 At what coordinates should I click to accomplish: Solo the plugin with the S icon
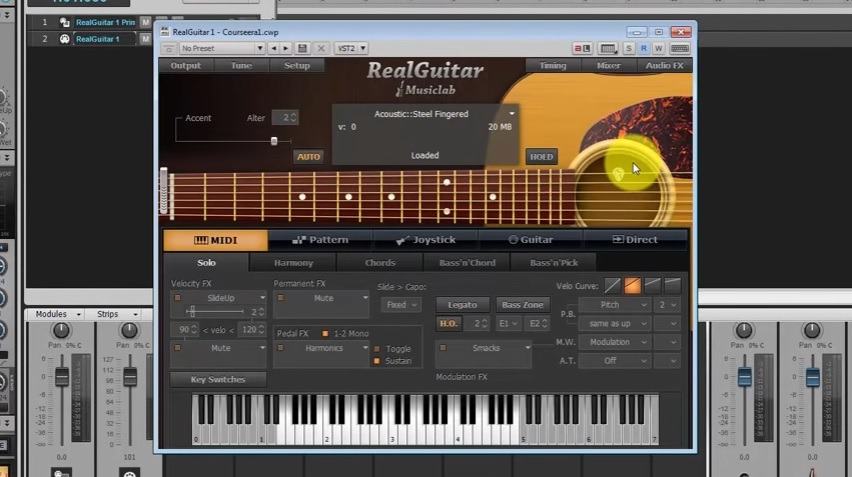629,48
